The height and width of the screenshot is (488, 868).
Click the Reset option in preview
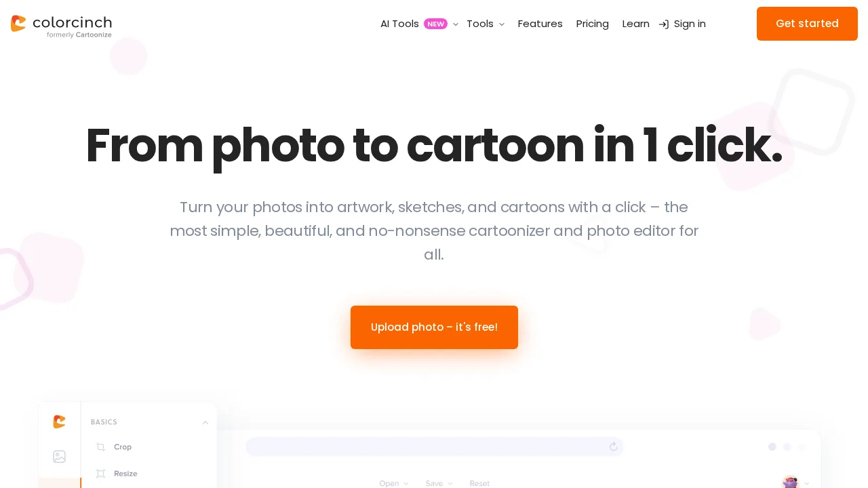click(479, 483)
